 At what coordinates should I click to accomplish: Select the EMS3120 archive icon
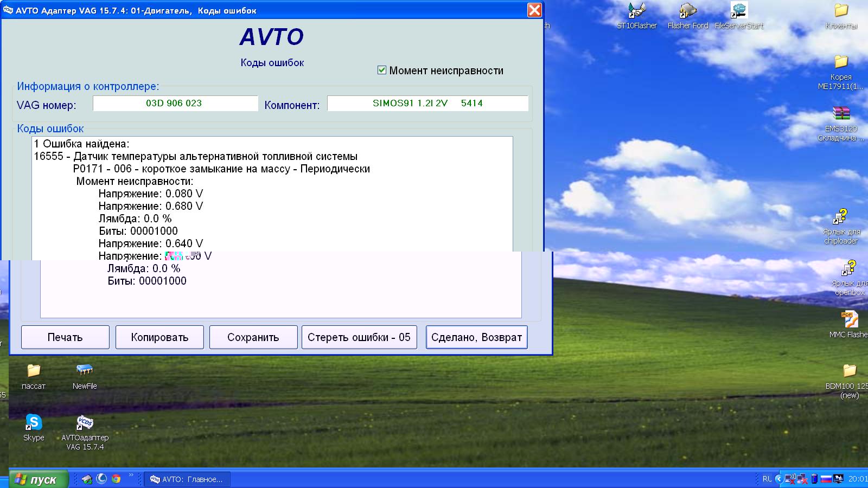coord(841,114)
